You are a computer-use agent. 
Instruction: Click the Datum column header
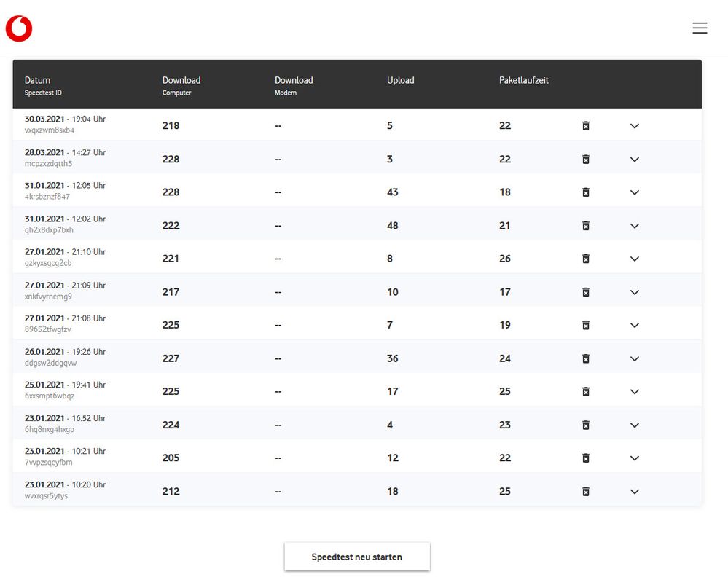pos(38,80)
